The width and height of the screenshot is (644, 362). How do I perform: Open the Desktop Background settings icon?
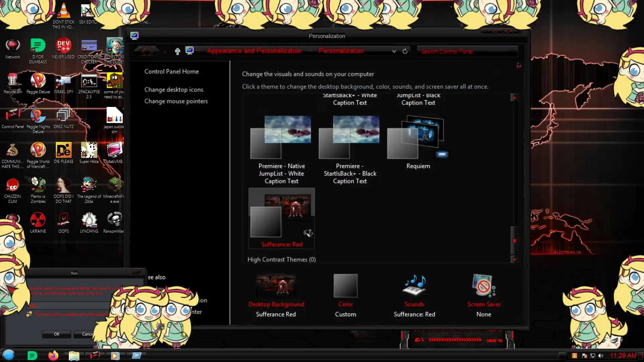[x=276, y=286]
